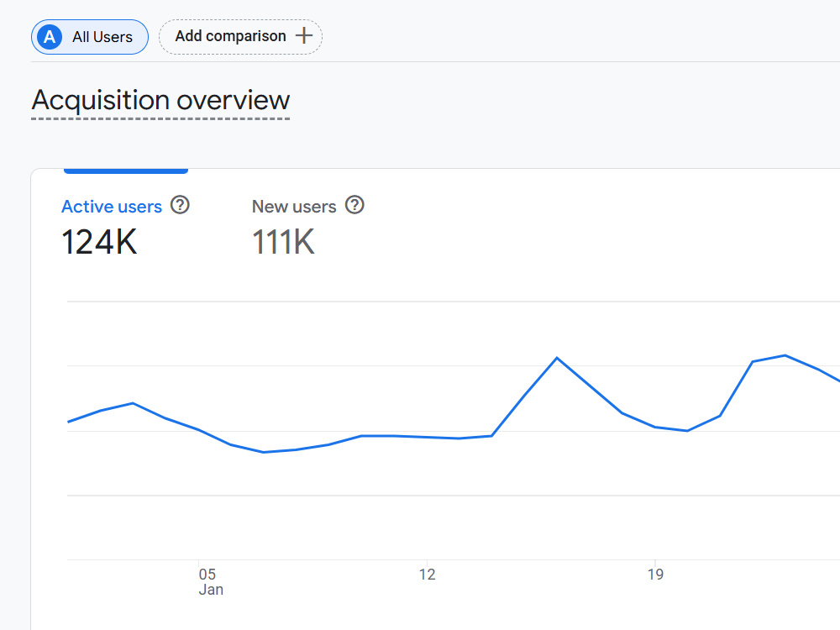The image size is (840, 630).
Task: Click the Add comparison button
Action: (240, 37)
